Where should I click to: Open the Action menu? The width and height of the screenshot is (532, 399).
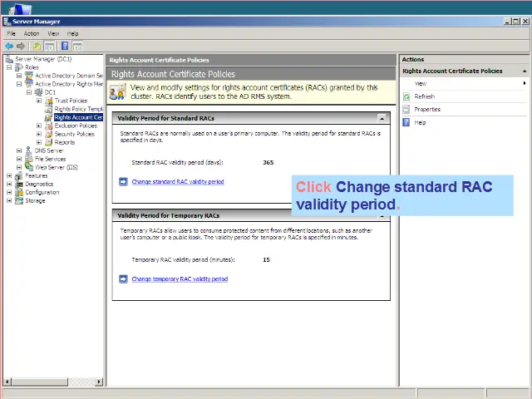click(x=32, y=33)
